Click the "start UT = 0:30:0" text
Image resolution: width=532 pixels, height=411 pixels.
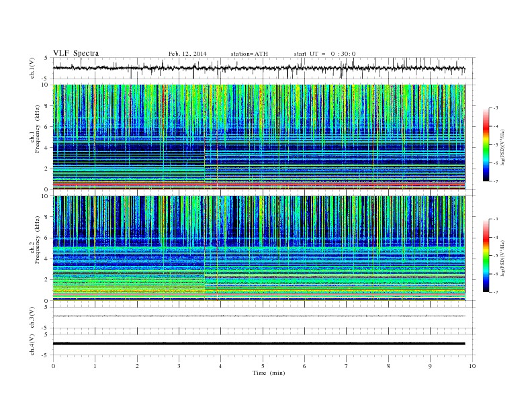tap(324, 54)
